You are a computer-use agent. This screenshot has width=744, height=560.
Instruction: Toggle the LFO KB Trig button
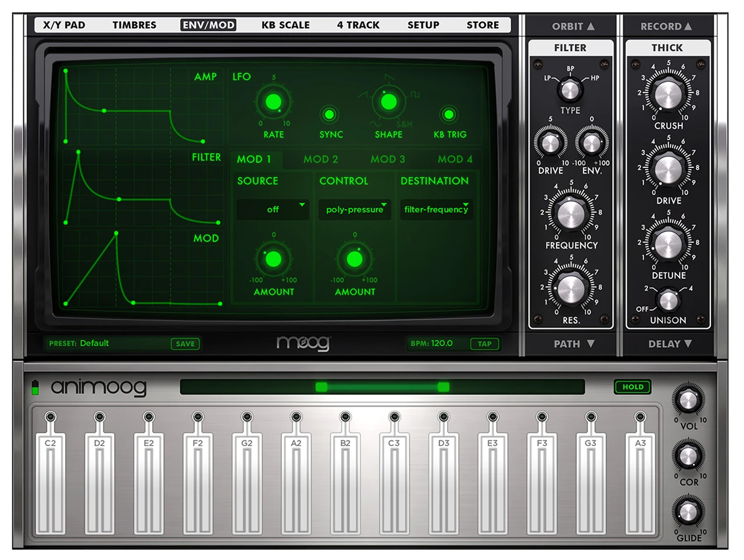[449, 114]
